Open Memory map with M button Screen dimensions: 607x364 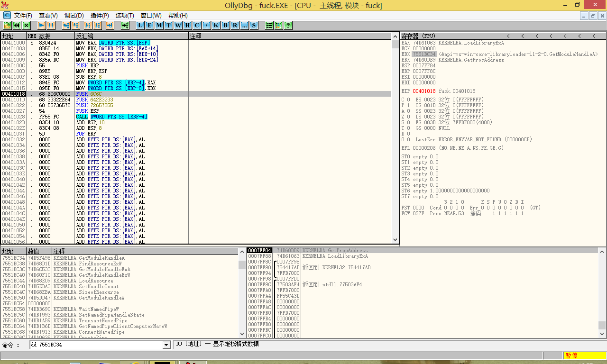(x=159, y=25)
